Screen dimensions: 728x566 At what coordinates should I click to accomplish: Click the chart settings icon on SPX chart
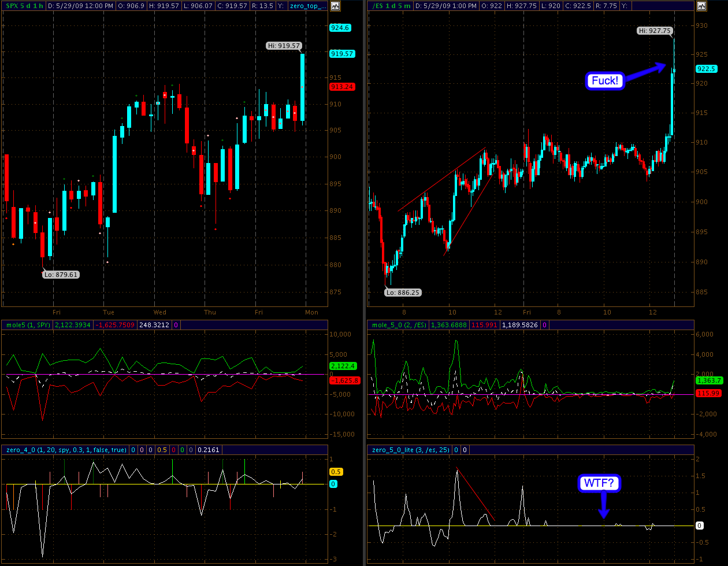pyautogui.click(x=336, y=6)
